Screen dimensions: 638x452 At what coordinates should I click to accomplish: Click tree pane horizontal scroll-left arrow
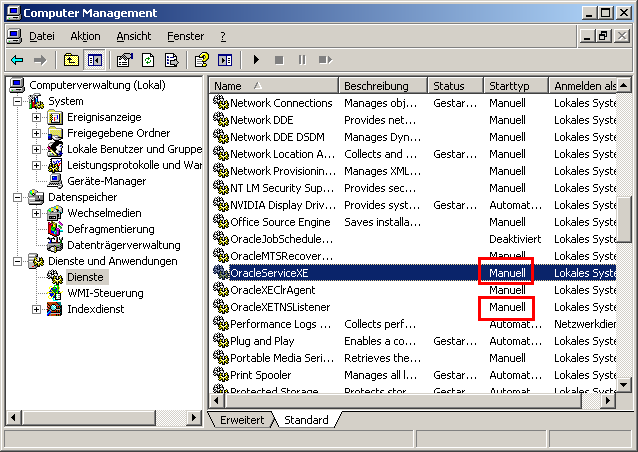14,417
